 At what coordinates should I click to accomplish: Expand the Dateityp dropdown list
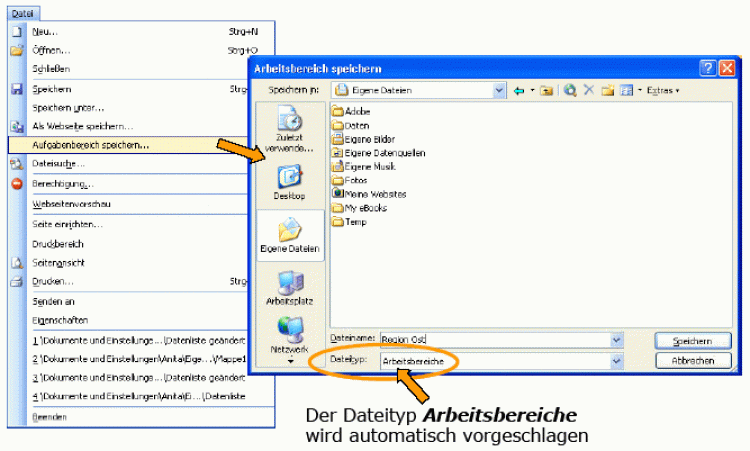click(x=617, y=360)
